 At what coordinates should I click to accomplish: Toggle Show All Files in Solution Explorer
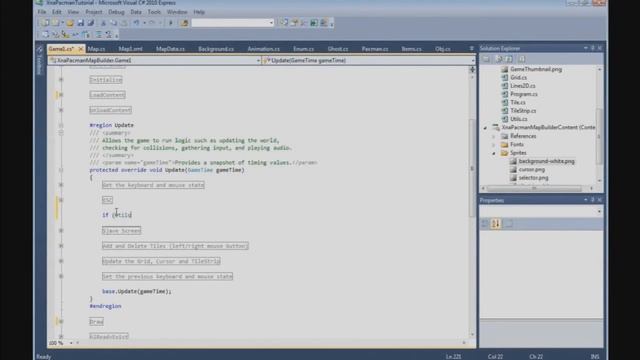[x=499, y=59]
